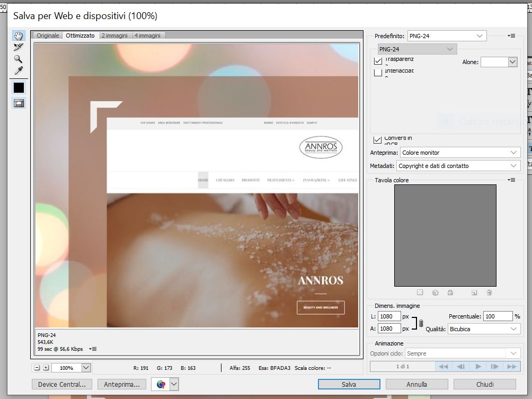Go to previous animation frame

tap(460, 367)
